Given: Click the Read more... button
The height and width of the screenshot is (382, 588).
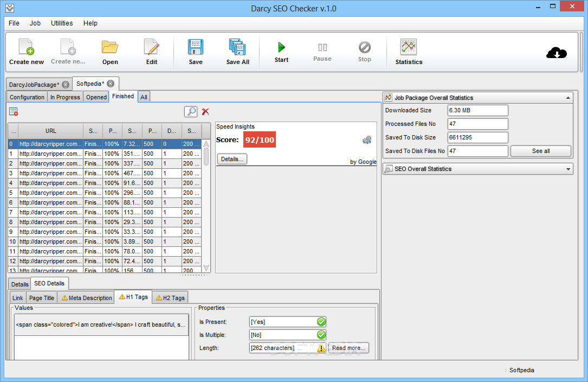Looking at the screenshot, I should click(x=348, y=348).
